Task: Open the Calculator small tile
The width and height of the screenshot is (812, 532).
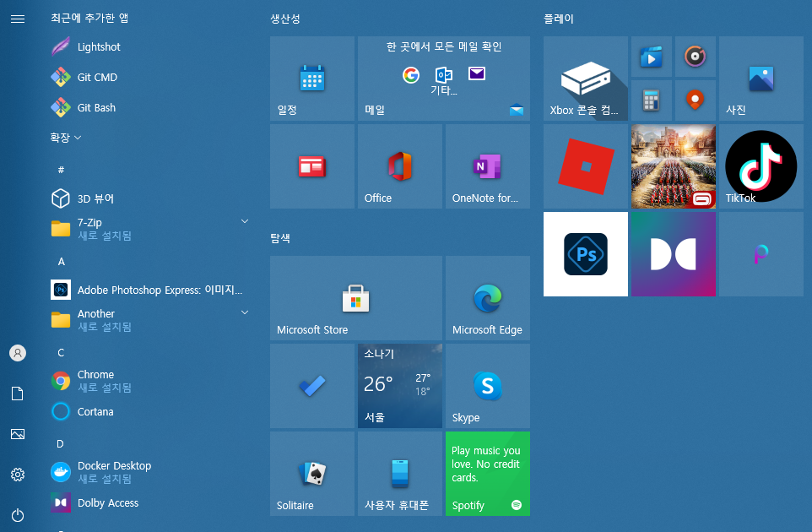Action: pos(652,100)
